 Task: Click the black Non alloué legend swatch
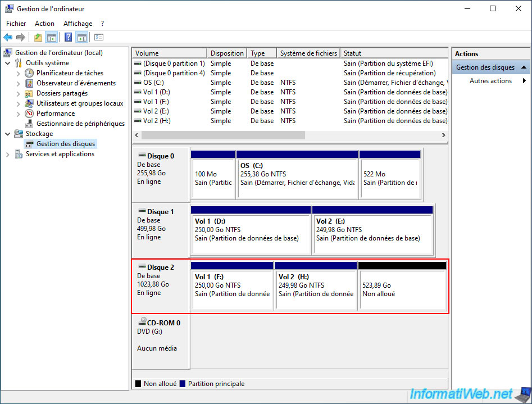[138, 384]
